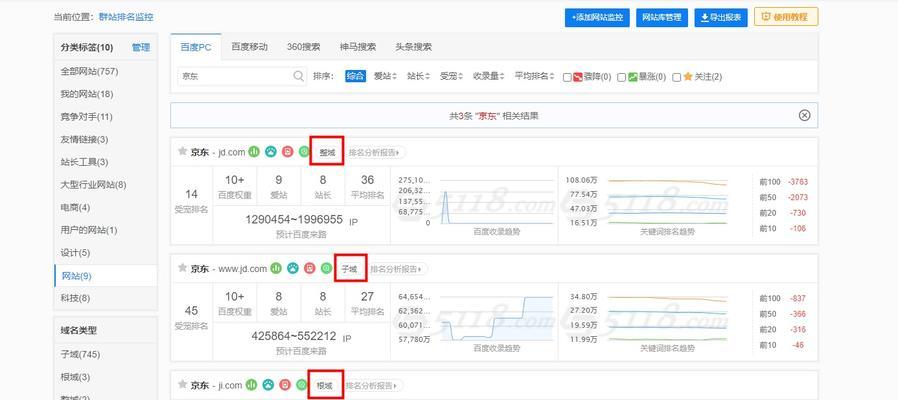Click the +添加网站监控 button
This screenshot has height=400, width=898.
[x=597, y=17]
